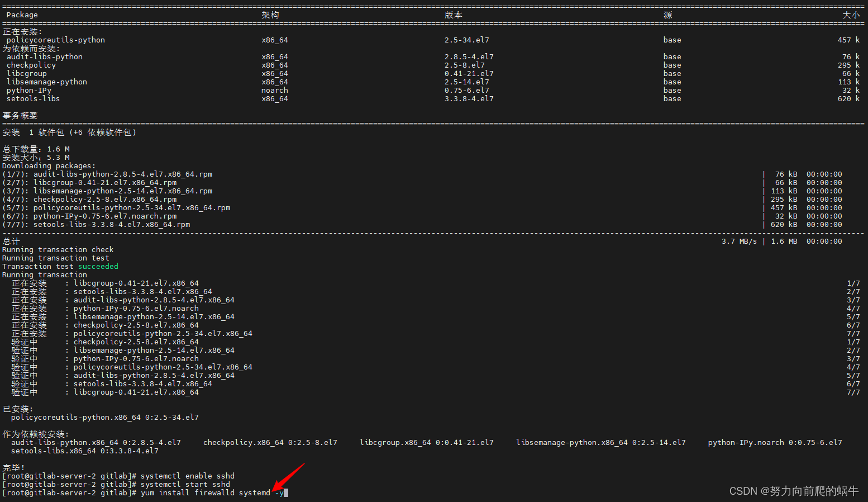868x502 pixels.
Task: Click the '620 k' size value
Action: point(849,99)
